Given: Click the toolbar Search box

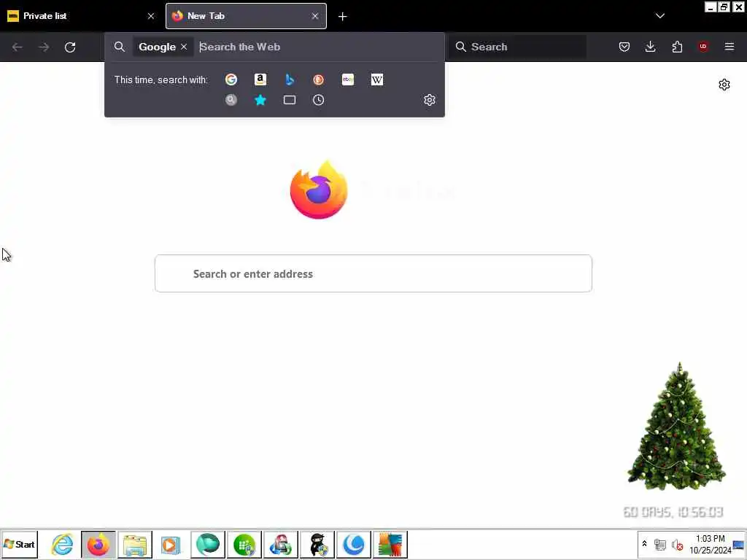Looking at the screenshot, I should (517, 47).
